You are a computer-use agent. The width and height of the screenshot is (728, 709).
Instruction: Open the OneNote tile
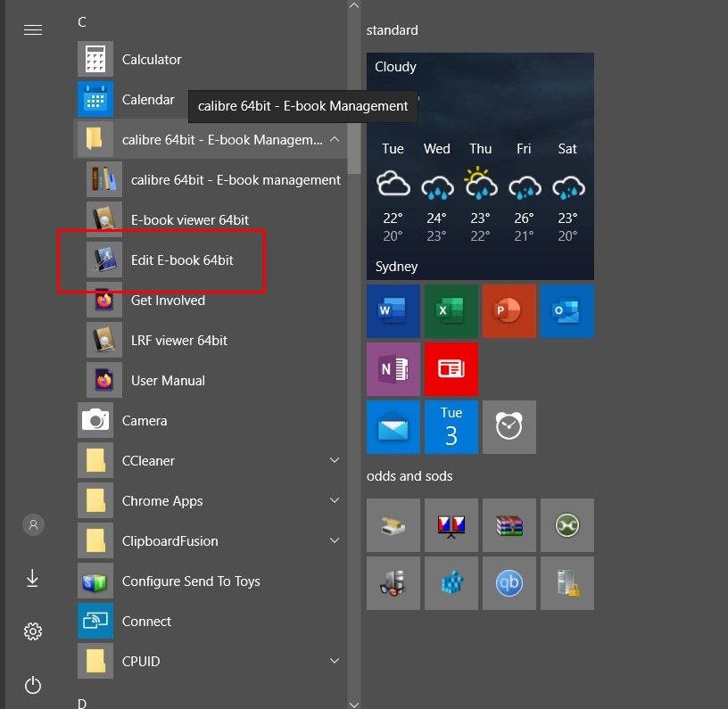tap(393, 369)
